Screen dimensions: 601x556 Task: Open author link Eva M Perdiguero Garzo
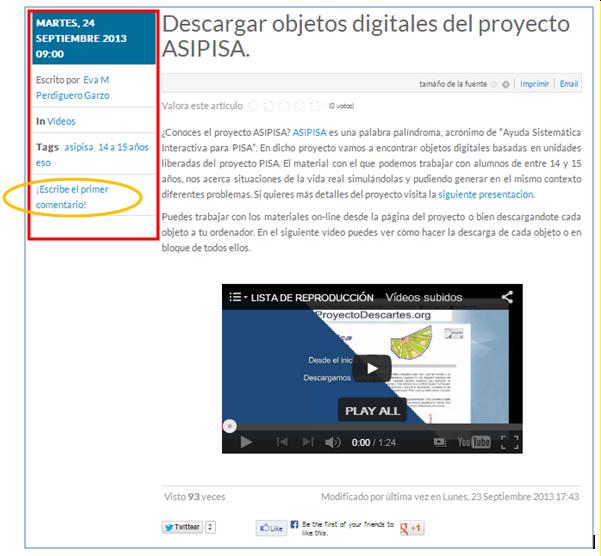72,88
